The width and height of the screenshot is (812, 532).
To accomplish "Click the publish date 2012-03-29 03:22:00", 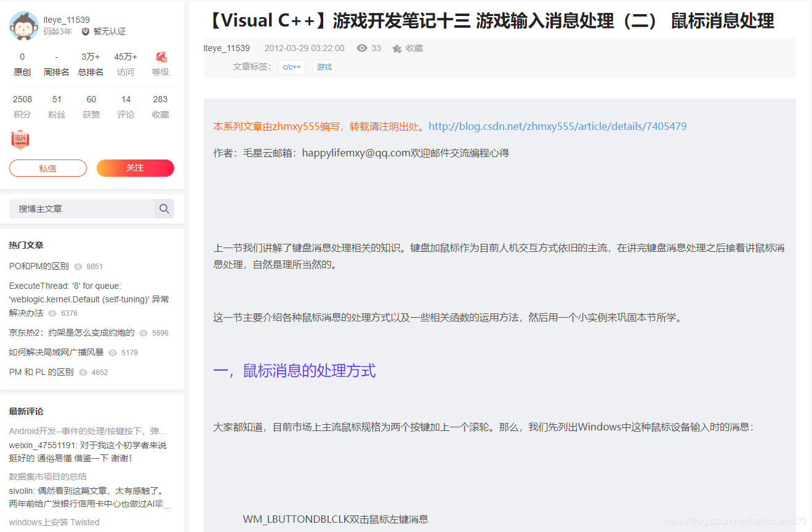I will [304, 48].
